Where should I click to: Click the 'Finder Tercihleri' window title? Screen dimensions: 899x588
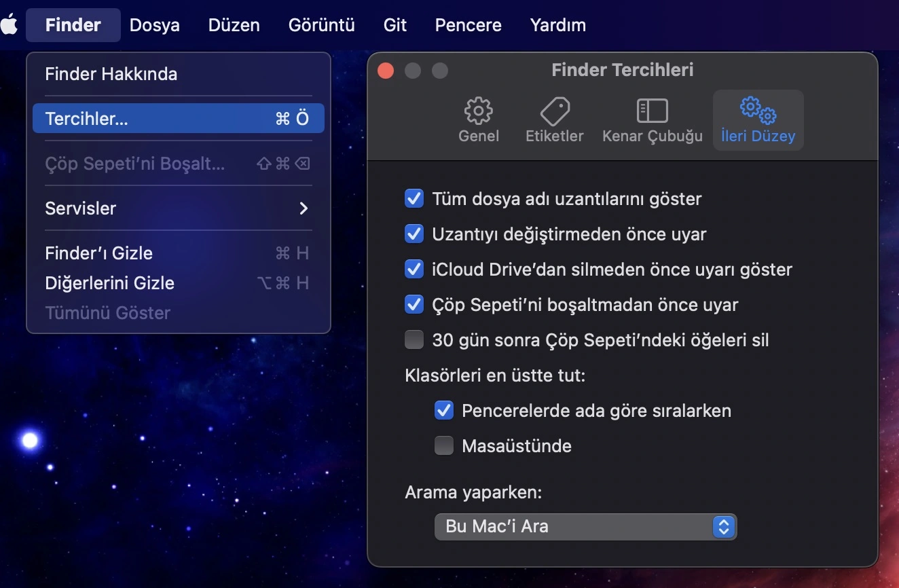[x=623, y=70]
